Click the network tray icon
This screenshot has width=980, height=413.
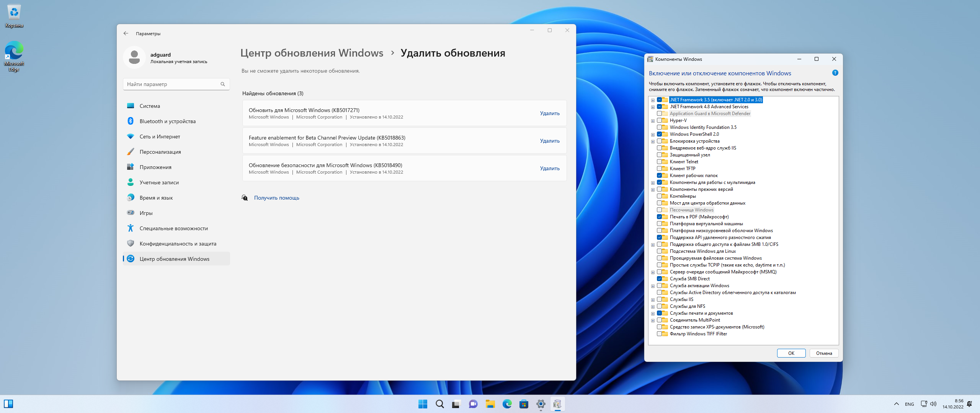click(924, 404)
